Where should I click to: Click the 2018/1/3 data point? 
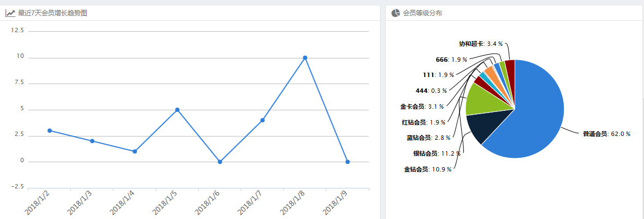click(x=92, y=141)
